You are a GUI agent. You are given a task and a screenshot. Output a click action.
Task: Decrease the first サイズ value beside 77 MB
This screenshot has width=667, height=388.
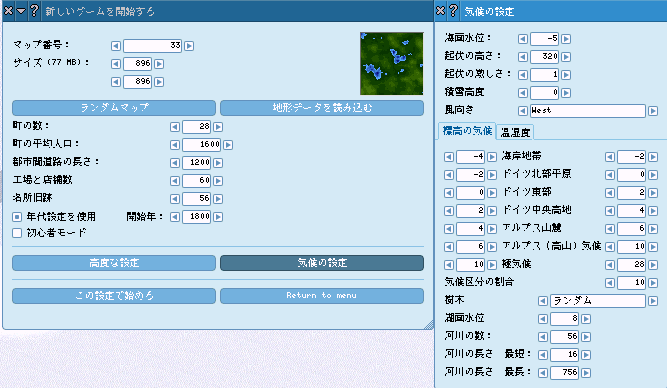click(116, 64)
